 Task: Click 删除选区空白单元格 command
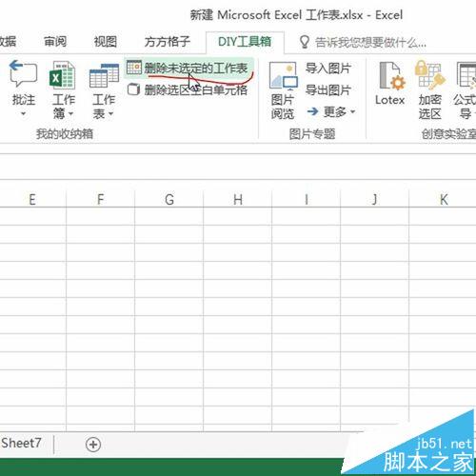pyautogui.click(x=196, y=90)
